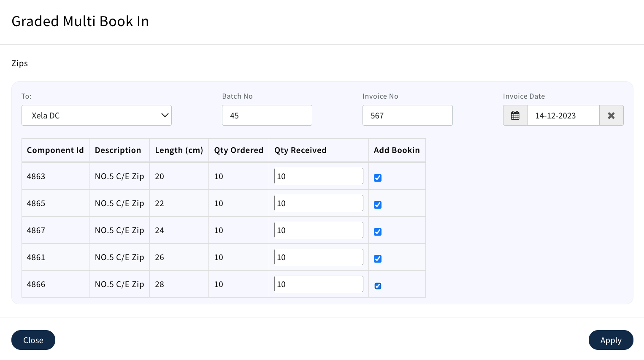
Task: Click the Invoice Date text field
Action: coord(563,116)
